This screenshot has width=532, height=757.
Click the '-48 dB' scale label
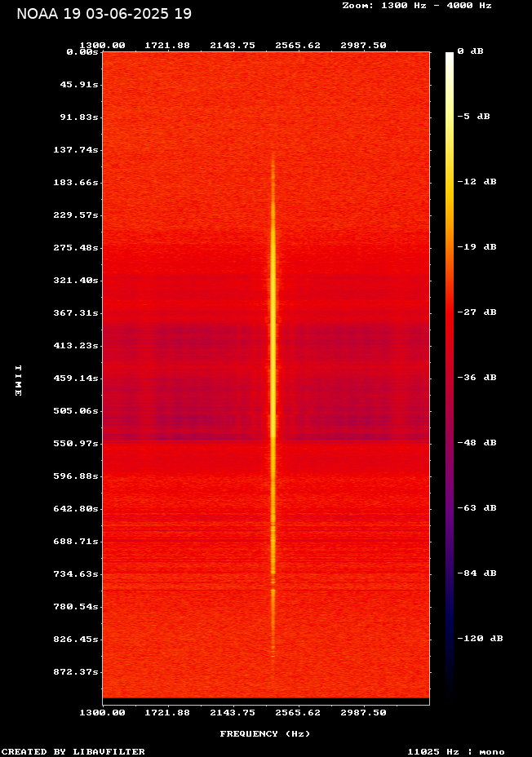click(477, 443)
